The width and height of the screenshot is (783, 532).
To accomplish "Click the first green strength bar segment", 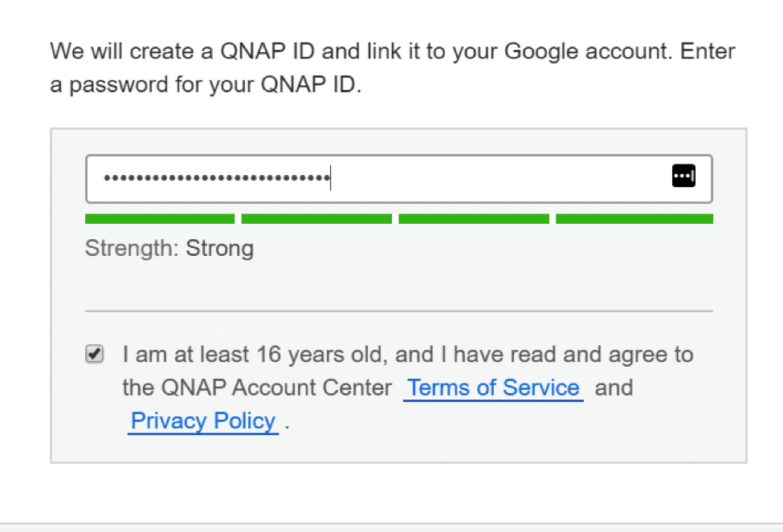I will 160,218.
